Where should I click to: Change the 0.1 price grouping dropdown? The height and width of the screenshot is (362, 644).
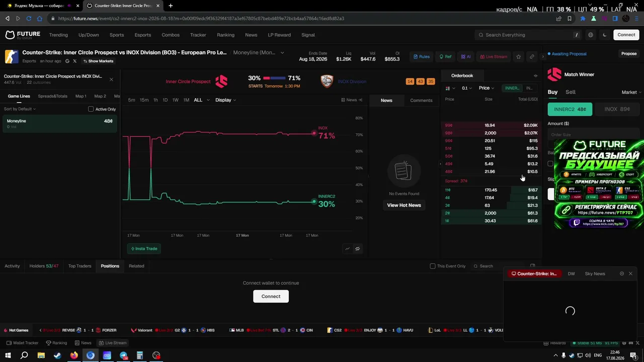coord(467,88)
